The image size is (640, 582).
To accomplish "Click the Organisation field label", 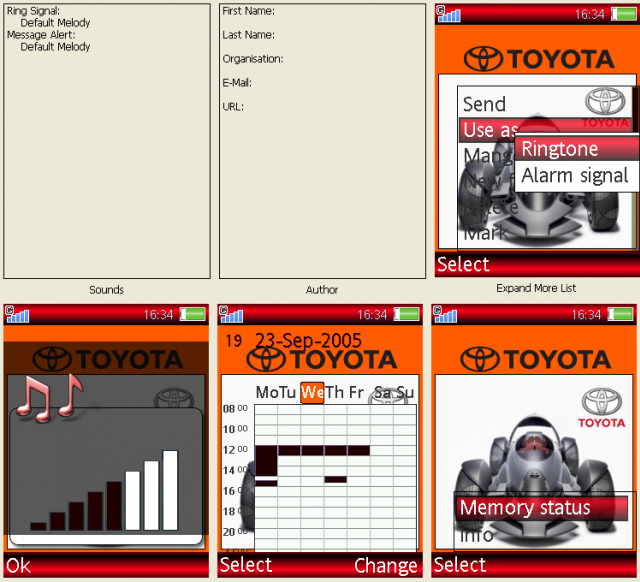I will 253,59.
